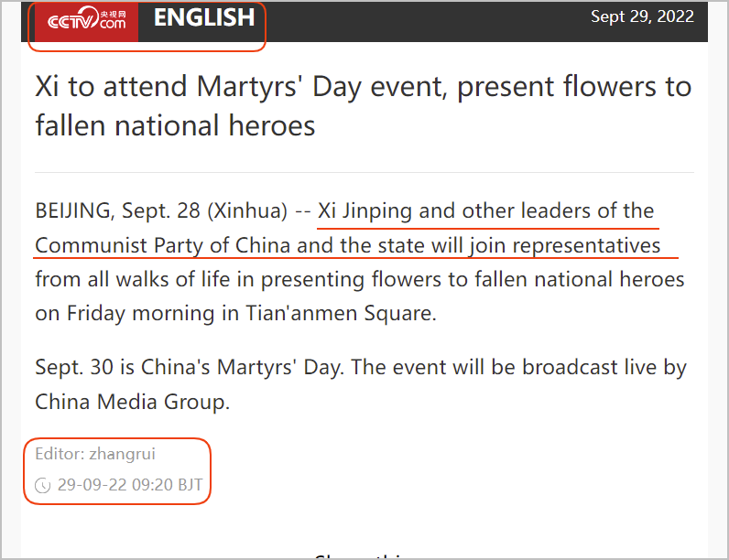729x560 pixels.
Task: Click the 'Editor: zhangrui' credit line
Action: (95, 454)
